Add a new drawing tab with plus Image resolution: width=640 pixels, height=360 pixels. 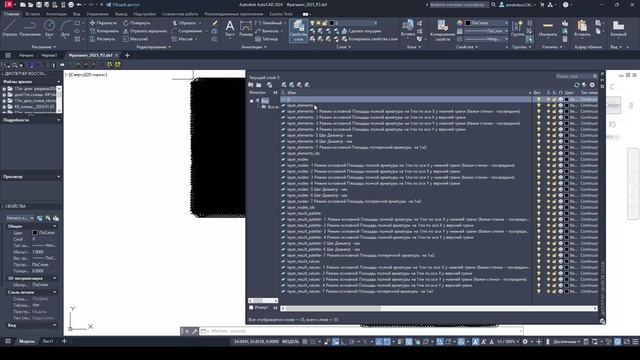(x=127, y=55)
